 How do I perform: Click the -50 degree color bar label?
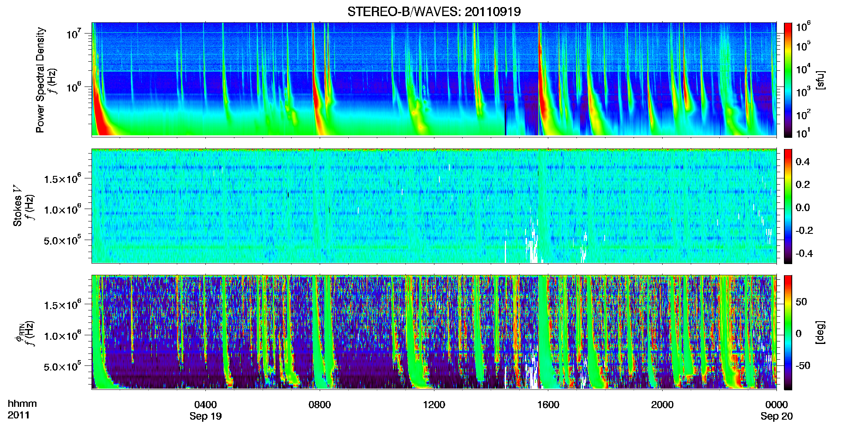click(x=803, y=365)
